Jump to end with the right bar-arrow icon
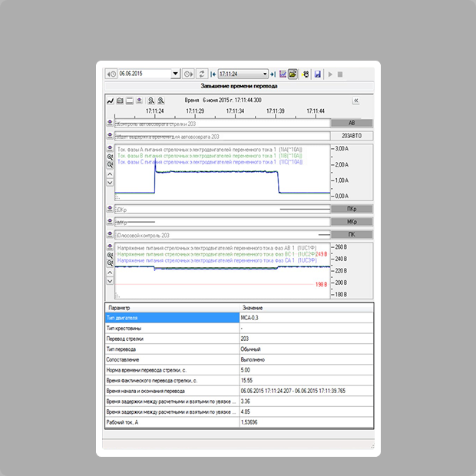The width and height of the screenshot is (476, 476). 273,74
